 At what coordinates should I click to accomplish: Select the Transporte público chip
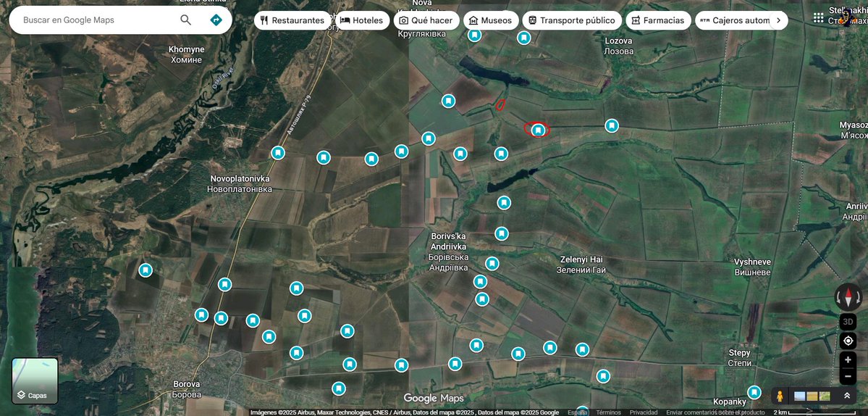point(571,20)
